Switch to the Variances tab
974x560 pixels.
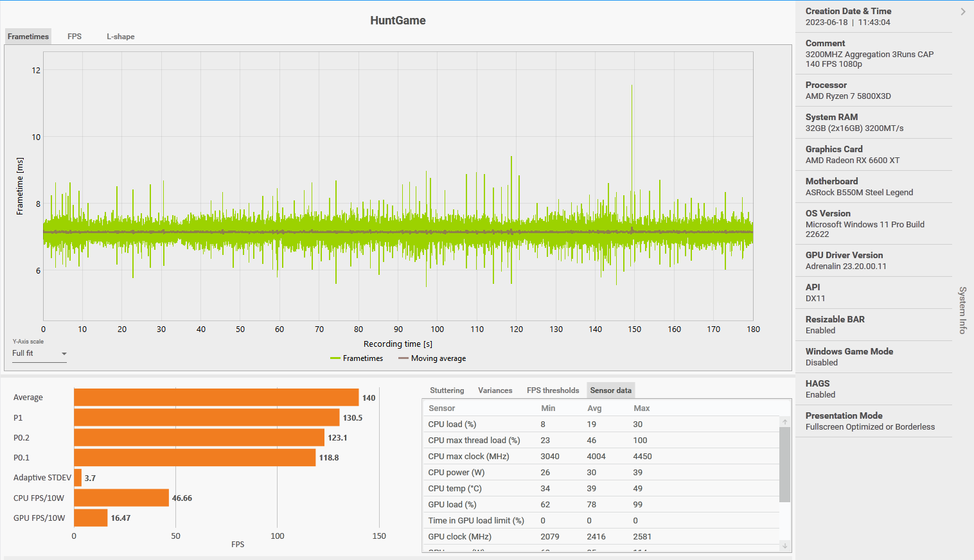point(495,390)
